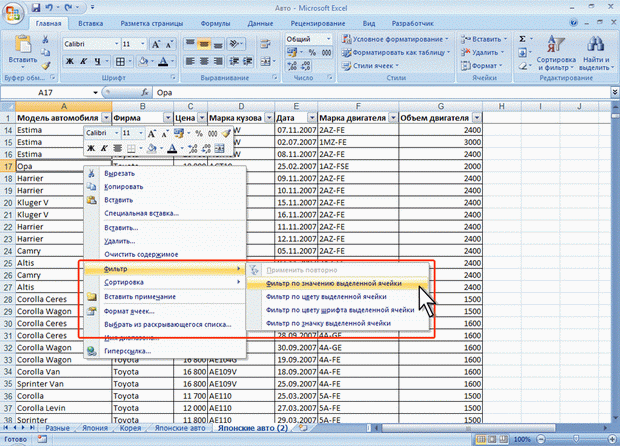Screen dimensions: 620x446
Task: Click zoom in plus button
Action: click(612, 439)
